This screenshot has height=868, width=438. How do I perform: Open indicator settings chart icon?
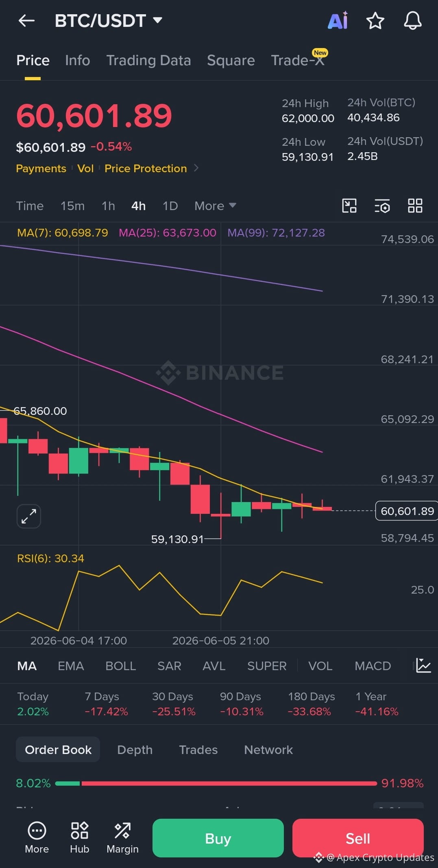[x=423, y=666]
